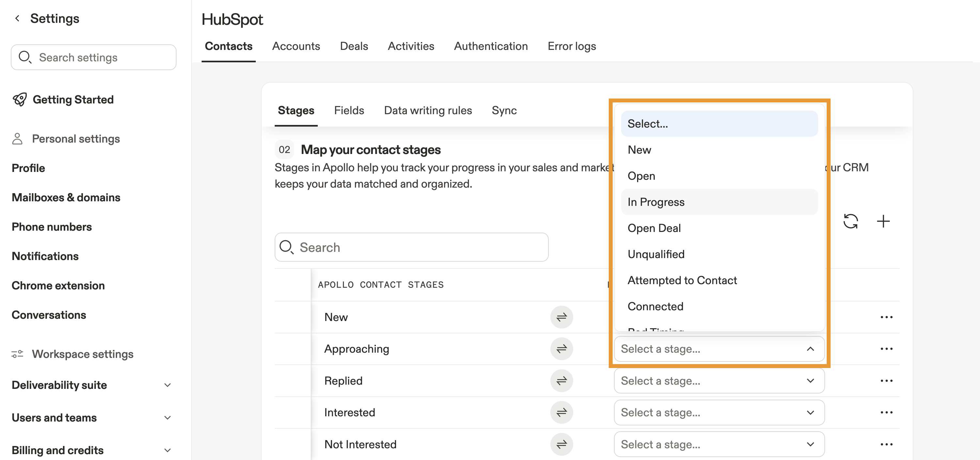Viewport: 980px width, 460px height.
Task: Open Mailboxes & domains settings
Action: click(x=66, y=197)
